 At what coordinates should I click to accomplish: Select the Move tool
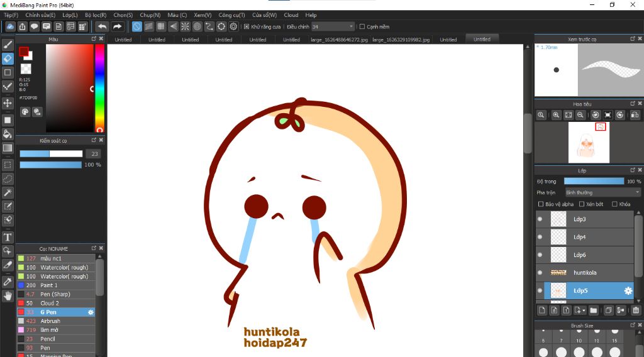click(x=8, y=103)
